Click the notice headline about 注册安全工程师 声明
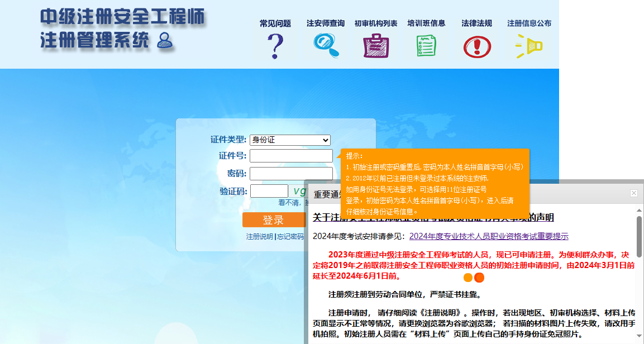The image size is (644, 344). [x=433, y=217]
